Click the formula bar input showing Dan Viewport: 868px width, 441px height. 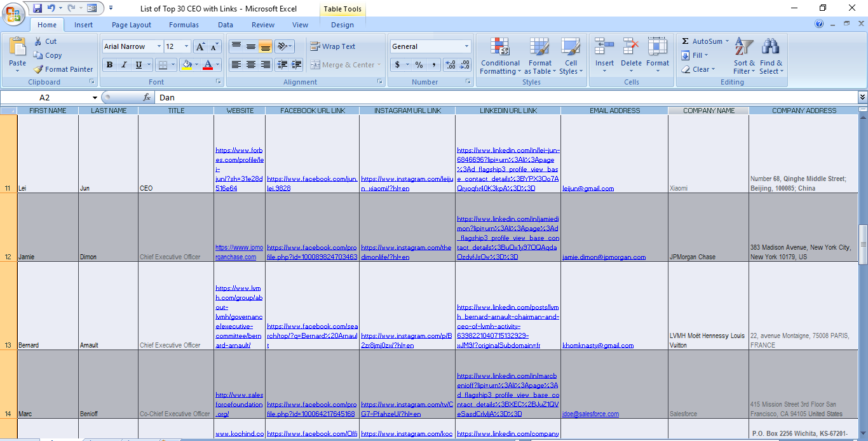point(505,98)
